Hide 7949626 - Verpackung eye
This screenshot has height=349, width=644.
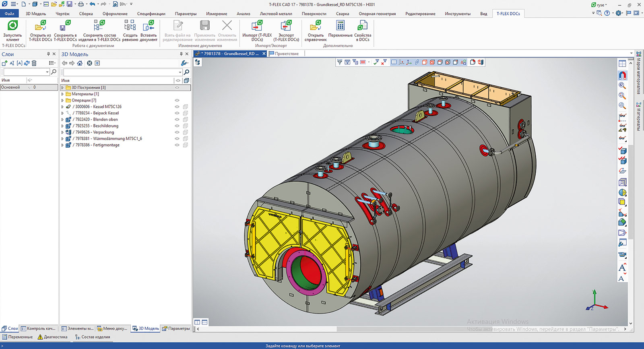tap(177, 132)
